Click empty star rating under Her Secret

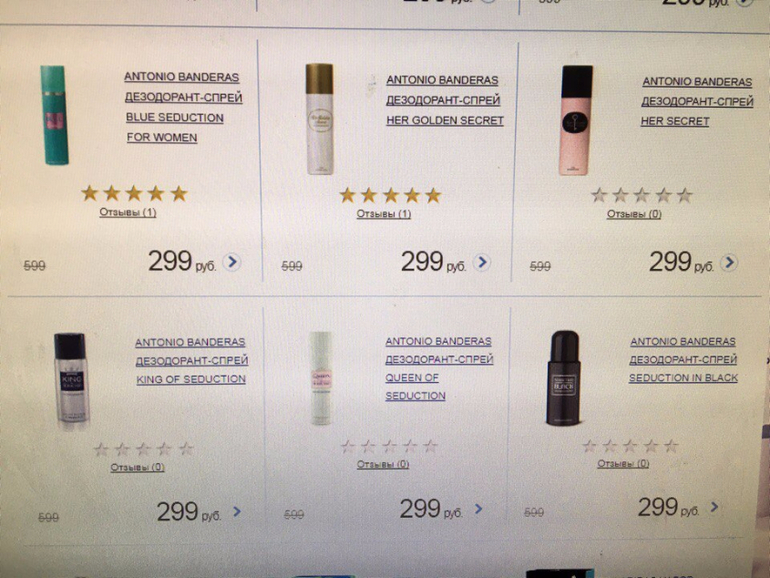(x=641, y=195)
